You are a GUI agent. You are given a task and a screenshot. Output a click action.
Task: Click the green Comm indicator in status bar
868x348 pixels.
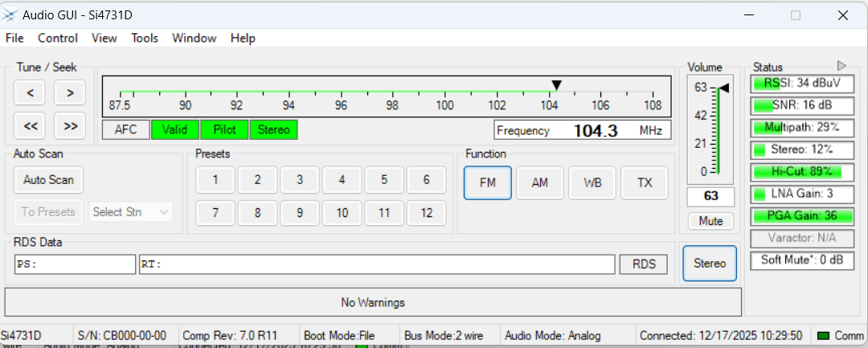823,335
